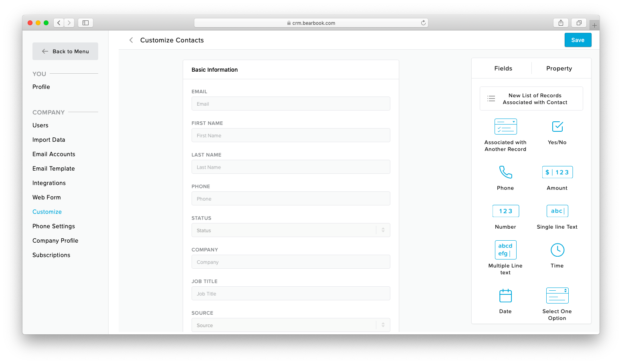The height and width of the screenshot is (364, 622).
Task: Click the lock icon in the address bar
Action: pos(289,23)
